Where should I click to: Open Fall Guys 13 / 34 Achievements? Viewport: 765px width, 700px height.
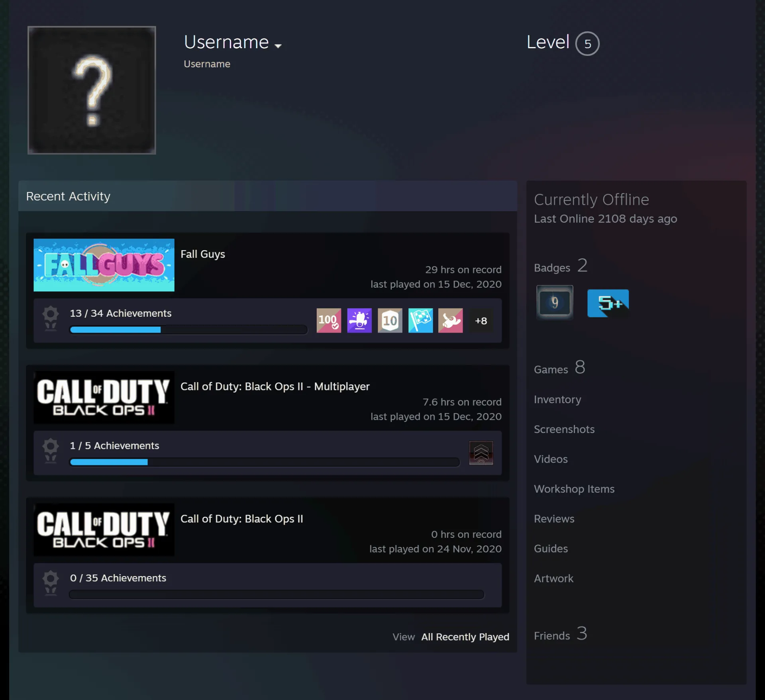coord(121,313)
